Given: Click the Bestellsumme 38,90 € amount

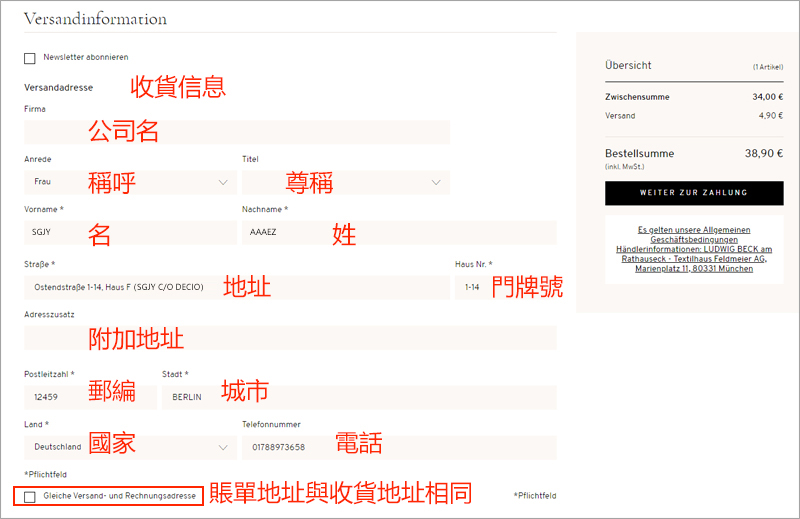Looking at the screenshot, I should 764,153.
